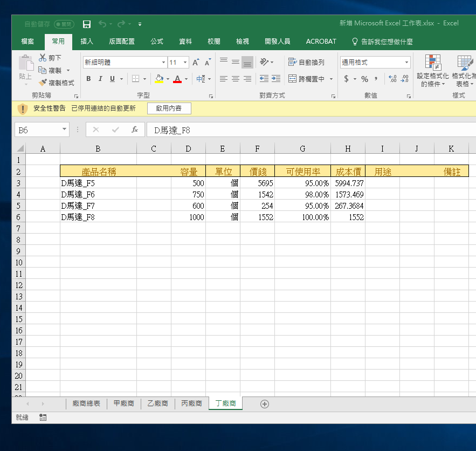Click the Redo arrow icon

[121, 24]
